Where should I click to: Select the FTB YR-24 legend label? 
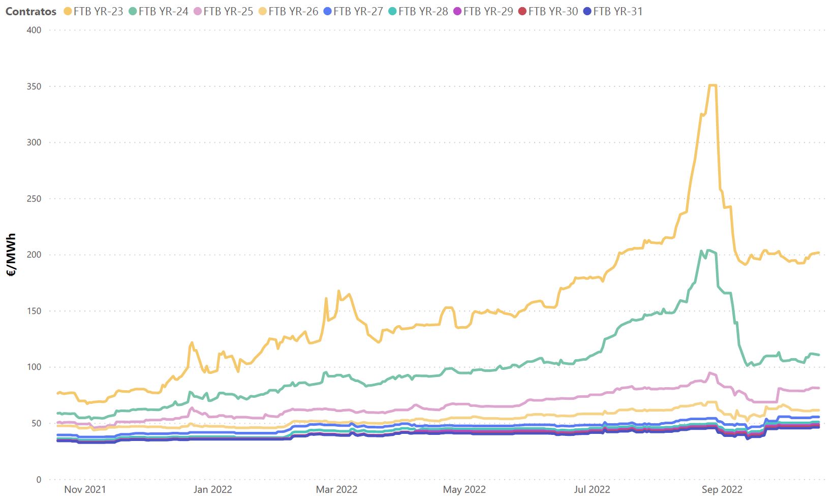(x=163, y=11)
